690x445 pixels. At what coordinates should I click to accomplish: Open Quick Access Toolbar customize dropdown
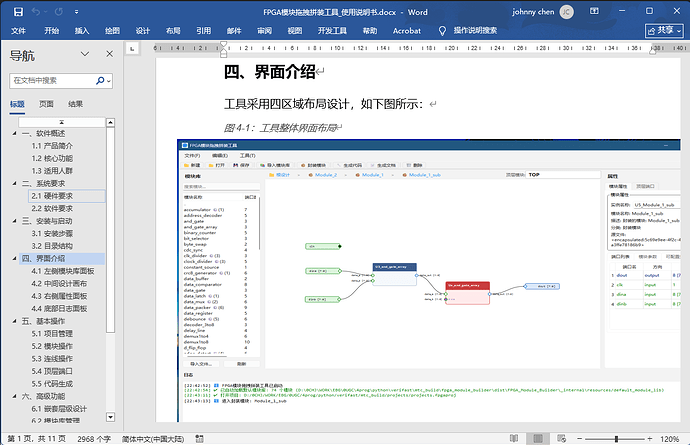76,12
